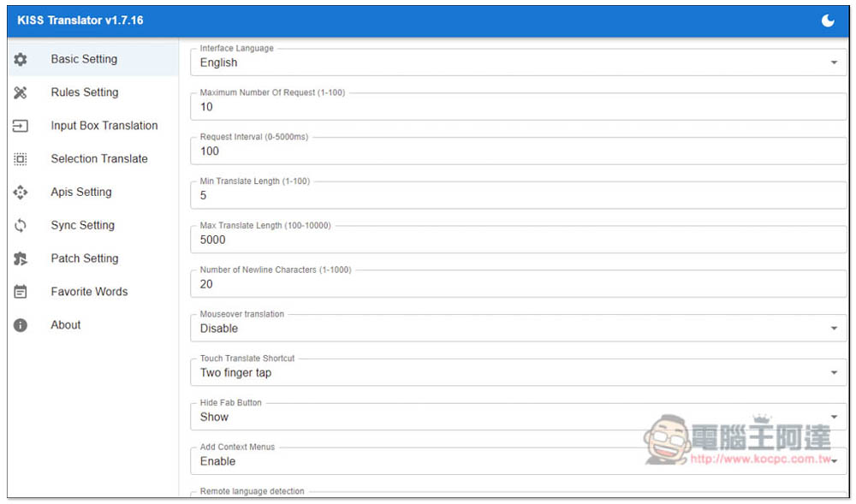Click the Request Interval input field
Image resolution: width=856 pixels, height=504 pixels.
518,151
